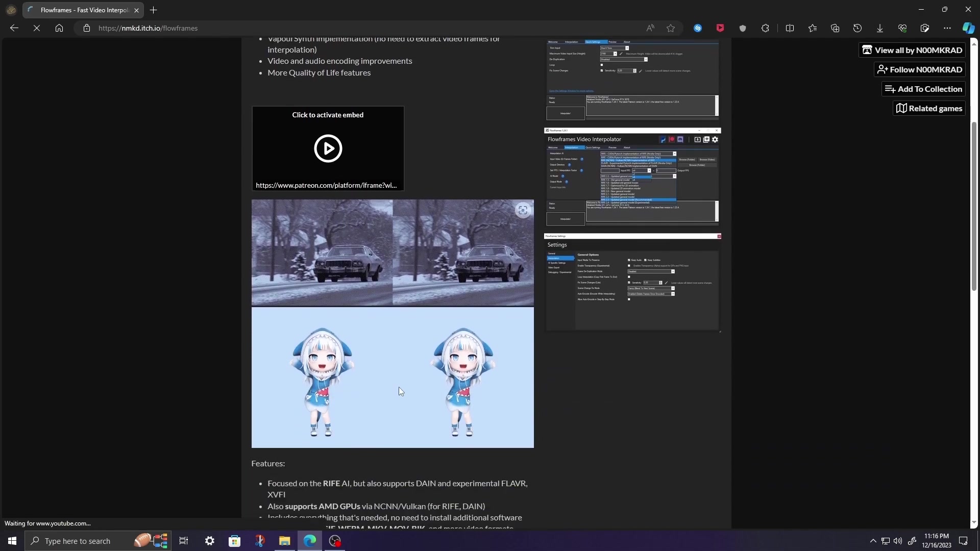This screenshot has width=980, height=551.
Task: Open the scissors app on taskbar
Action: click(x=260, y=541)
